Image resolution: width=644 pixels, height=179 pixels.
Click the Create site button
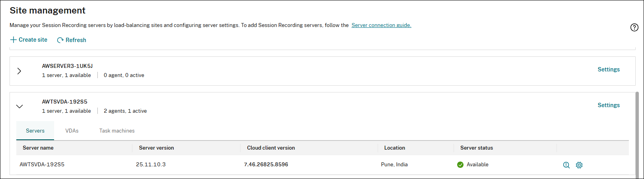click(x=29, y=40)
